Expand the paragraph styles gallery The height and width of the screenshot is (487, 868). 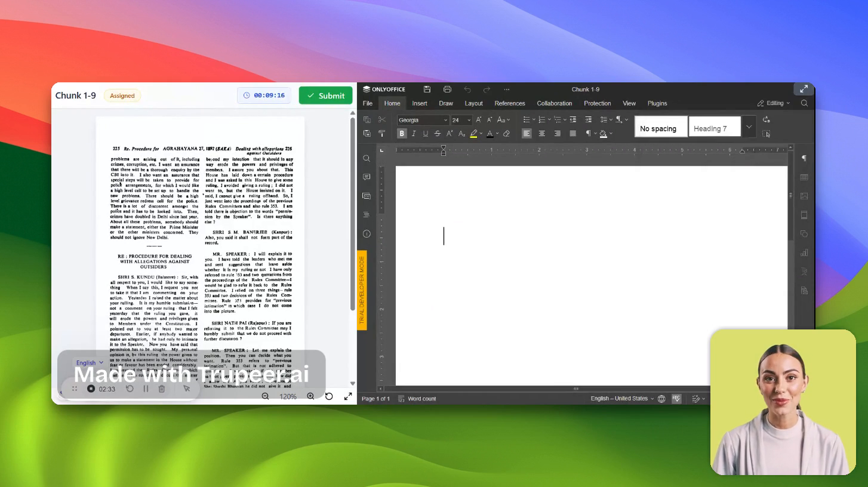749,127
